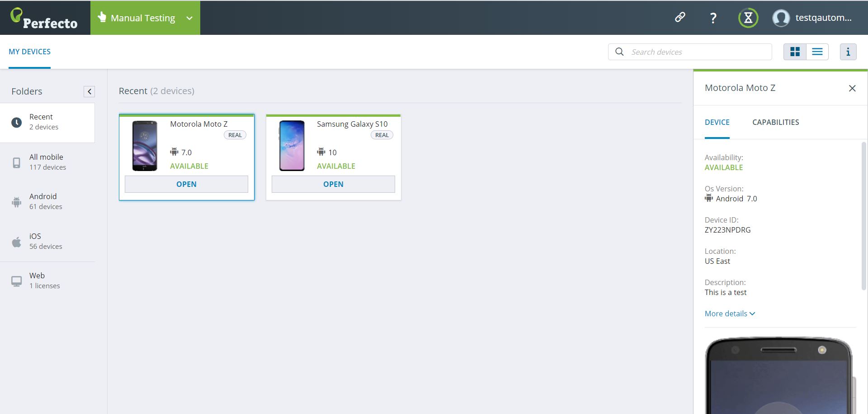Click the hand pointer icon beside Manual Testing

click(102, 17)
